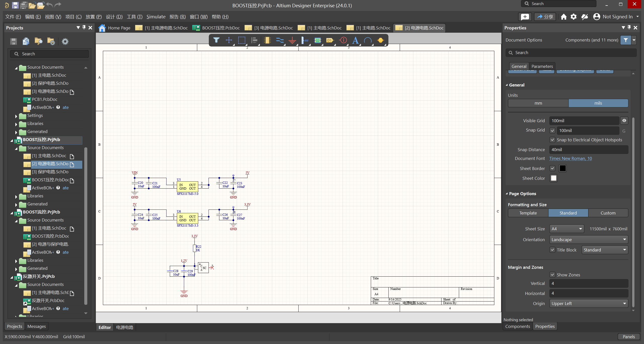644x344 pixels.
Task: Select the filter tool in schematic toolbar
Action: (x=216, y=40)
